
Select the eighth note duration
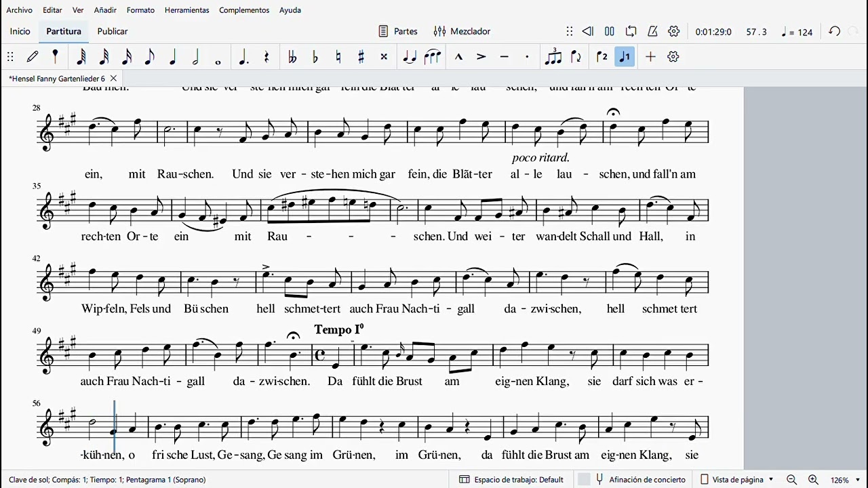149,57
